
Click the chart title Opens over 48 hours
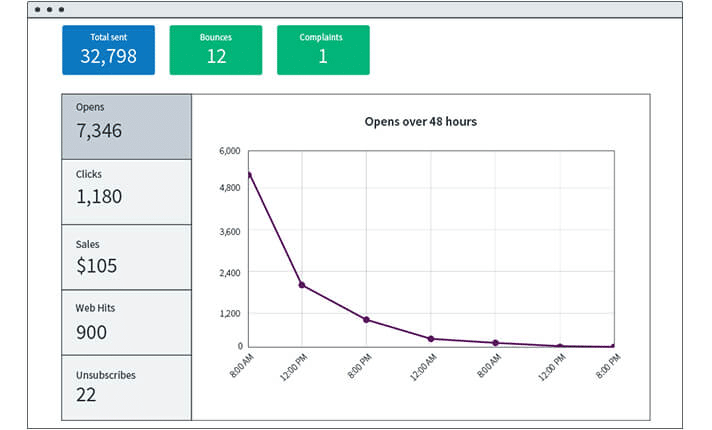point(420,122)
